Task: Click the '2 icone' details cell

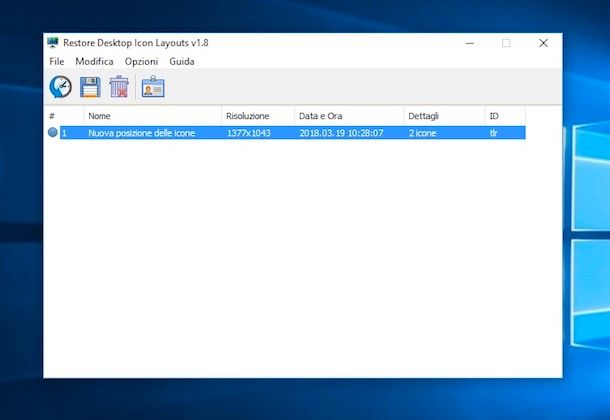Action: click(422, 133)
